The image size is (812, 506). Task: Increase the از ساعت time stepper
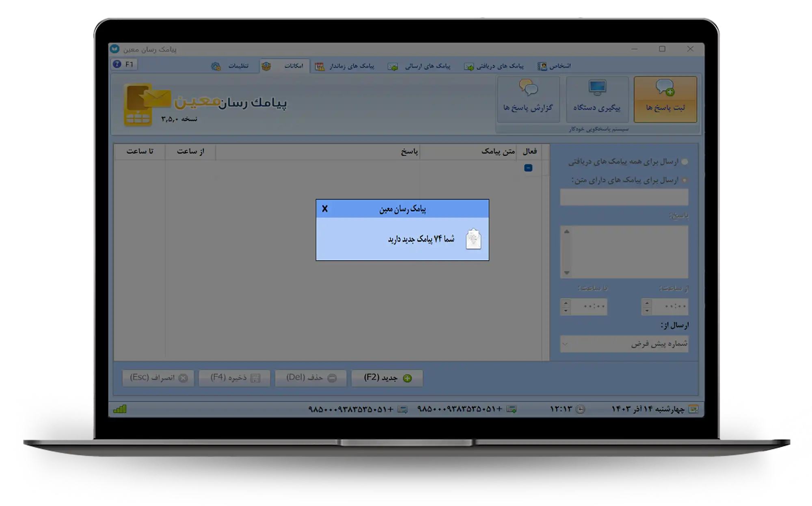[647, 303]
